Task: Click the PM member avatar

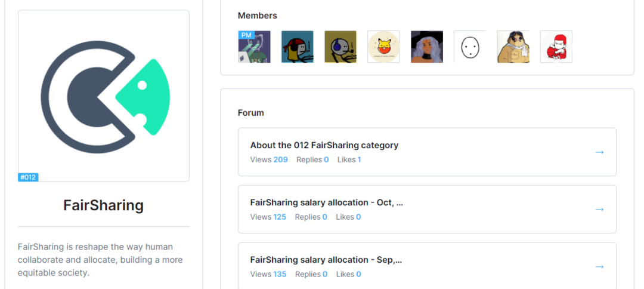Action: (254, 47)
